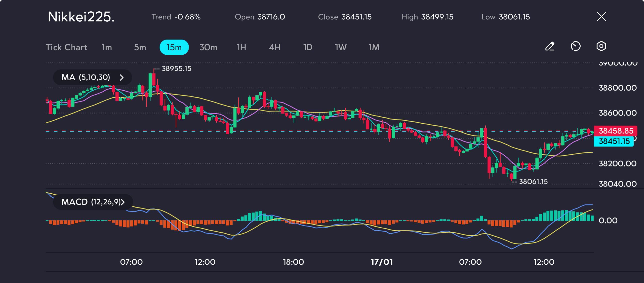Open chart settings hexagon icon
Viewport: 644px width, 283px height.
pyautogui.click(x=601, y=46)
